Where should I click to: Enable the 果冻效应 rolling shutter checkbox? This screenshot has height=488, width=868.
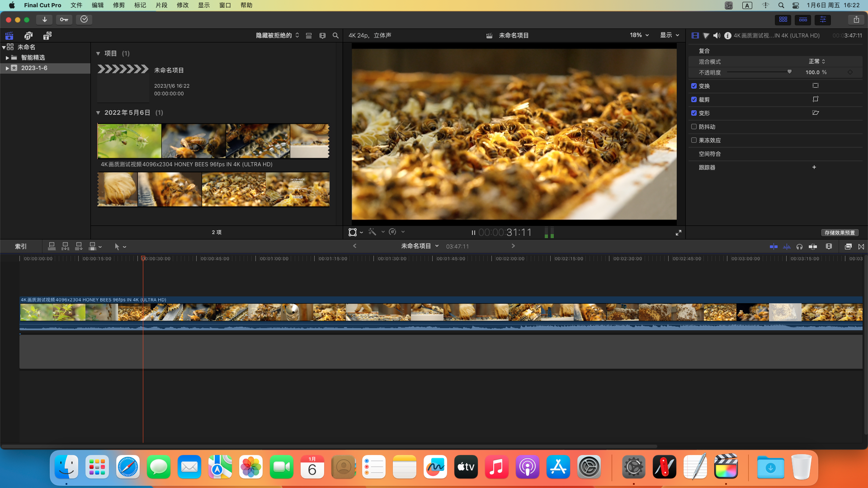(694, 140)
